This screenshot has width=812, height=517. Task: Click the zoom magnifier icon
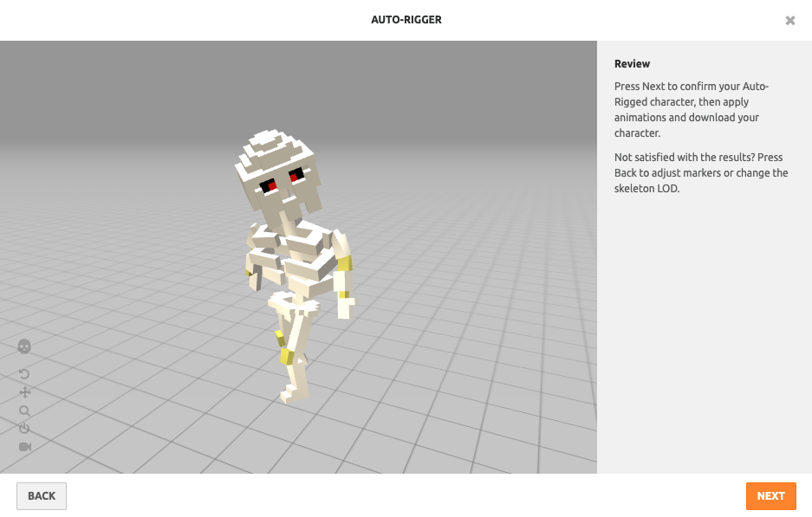(x=24, y=410)
